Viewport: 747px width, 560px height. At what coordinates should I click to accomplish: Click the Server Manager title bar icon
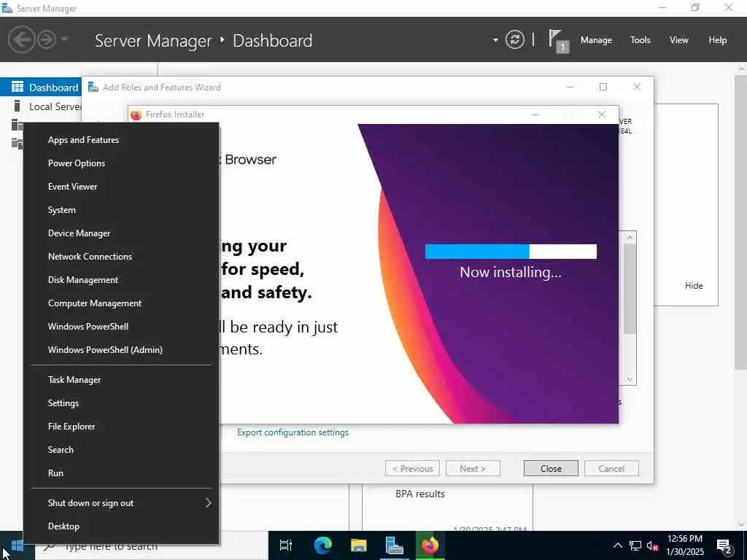pyautogui.click(x=7, y=8)
